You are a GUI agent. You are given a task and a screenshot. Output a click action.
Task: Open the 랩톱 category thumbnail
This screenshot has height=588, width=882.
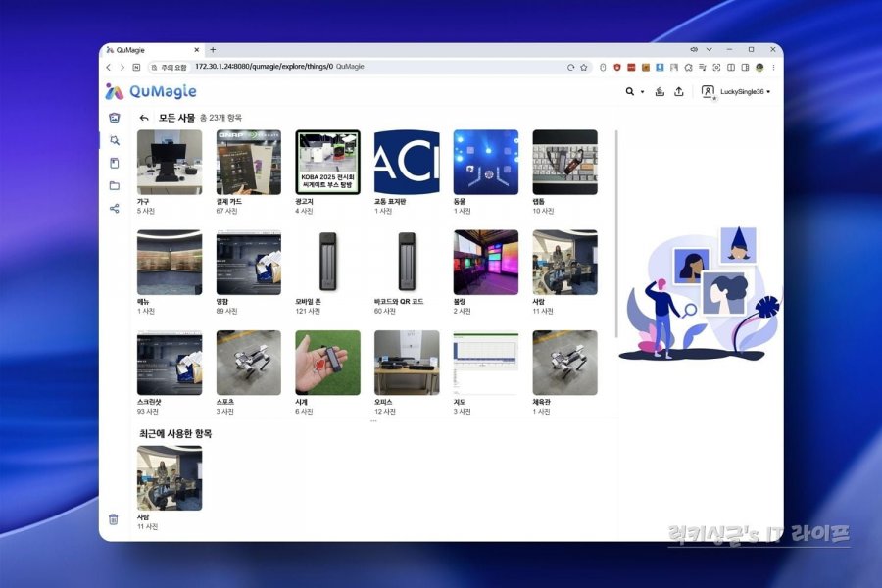(x=564, y=162)
